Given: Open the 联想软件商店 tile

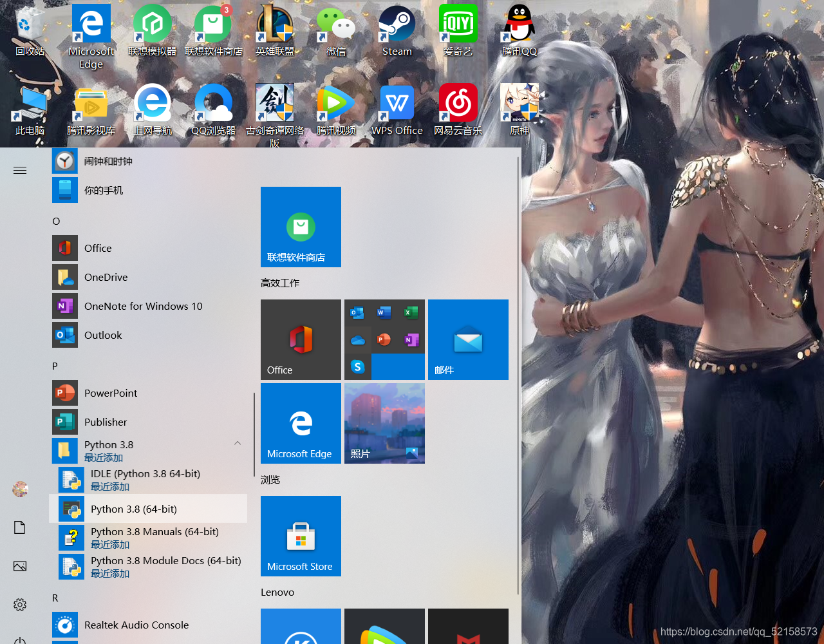Looking at the screenshot, I should (301, 227).
